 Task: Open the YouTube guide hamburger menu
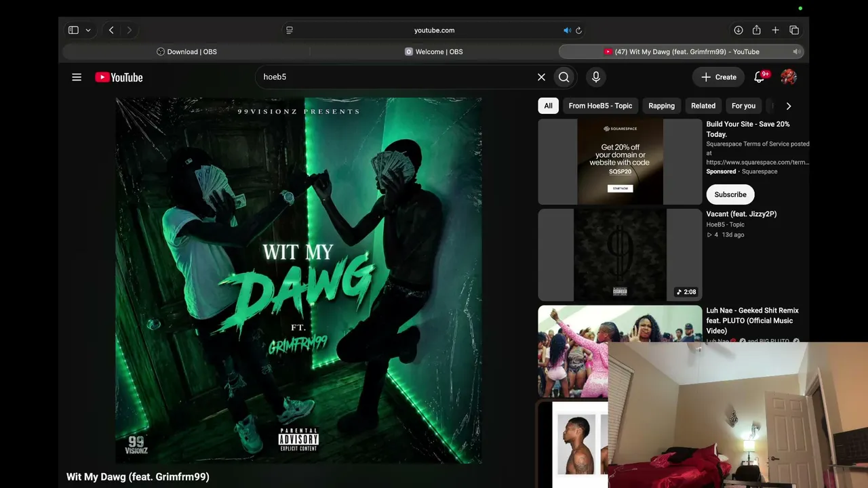point(77,77)
